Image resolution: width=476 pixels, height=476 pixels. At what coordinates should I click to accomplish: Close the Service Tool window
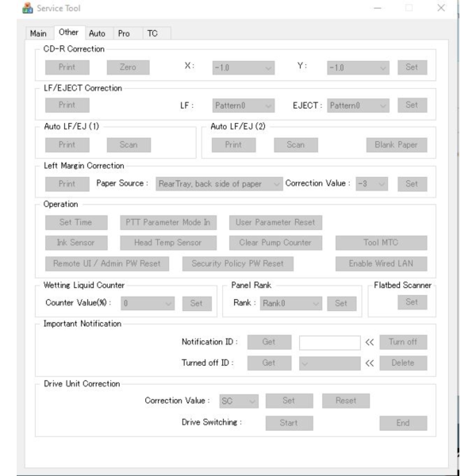click(441, 8)
